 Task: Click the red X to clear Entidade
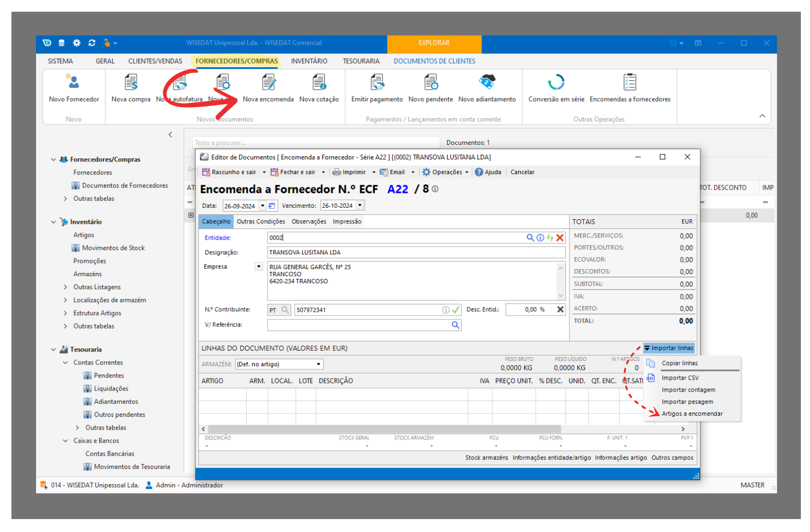(560, 237)
